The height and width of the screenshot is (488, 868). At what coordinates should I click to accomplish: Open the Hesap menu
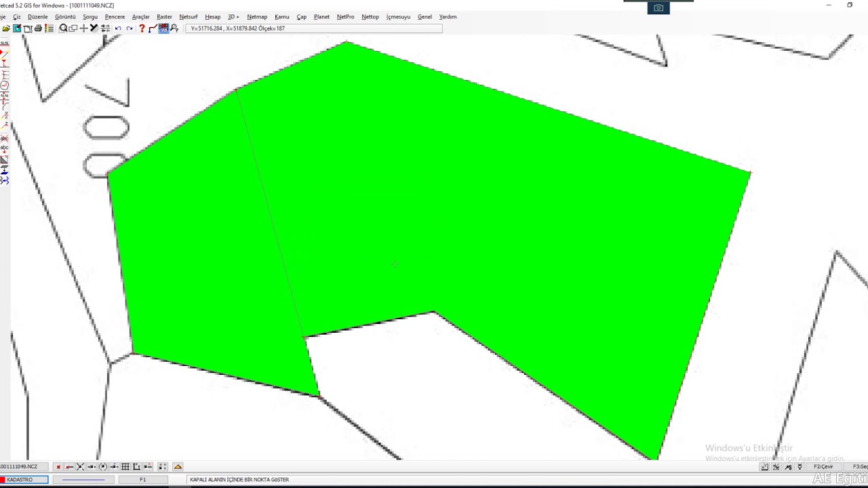(x=212, y=17)
